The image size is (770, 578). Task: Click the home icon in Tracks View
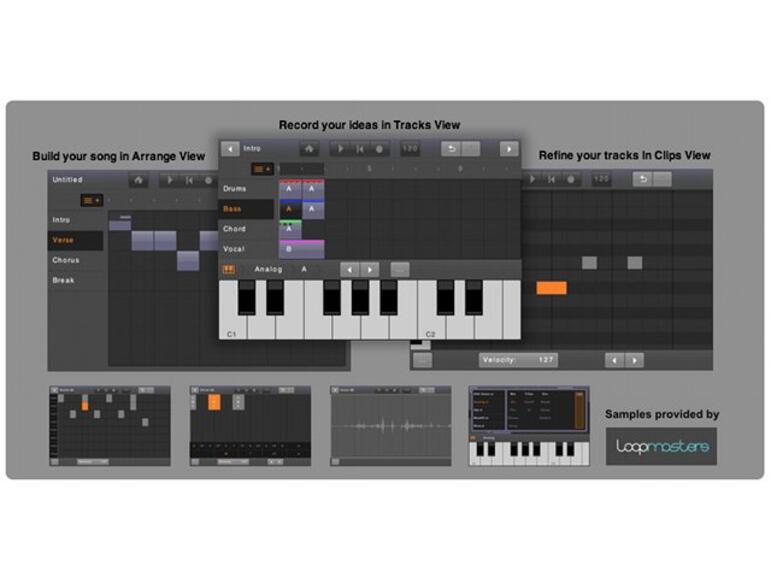pyautogui.click(x=309, y=149)
